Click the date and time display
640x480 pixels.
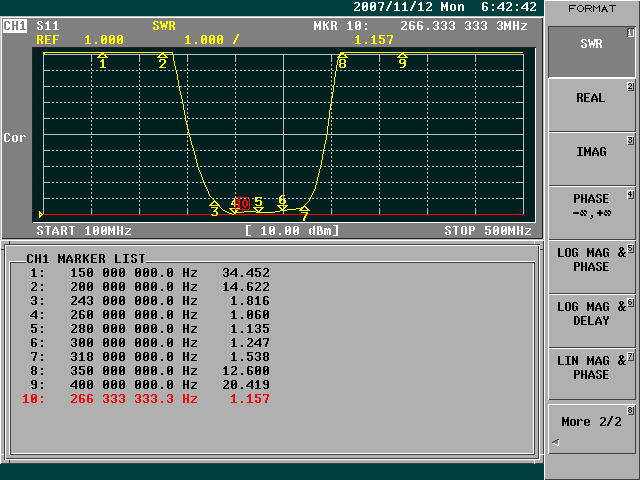[x=445, y=7]
